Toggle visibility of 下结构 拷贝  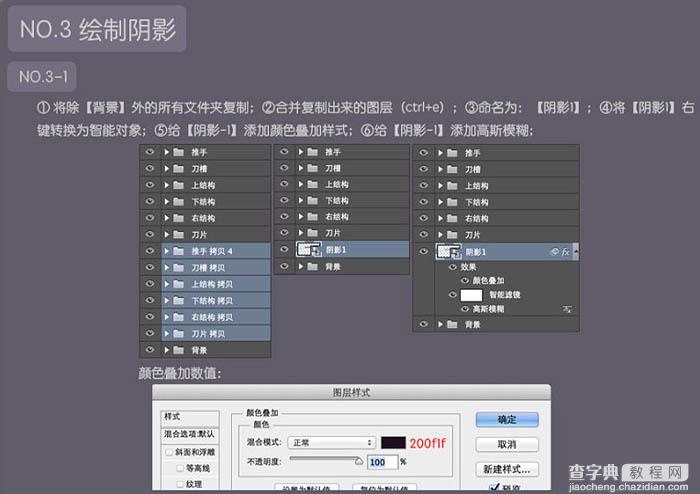point(150,301)
